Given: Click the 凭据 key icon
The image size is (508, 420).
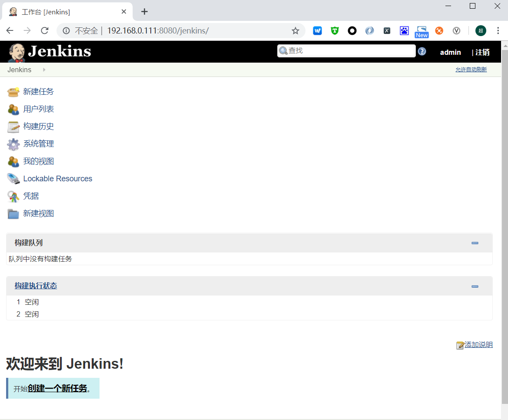Looking at the screenshot, I should pyautogui.click(x=13, y=196).
